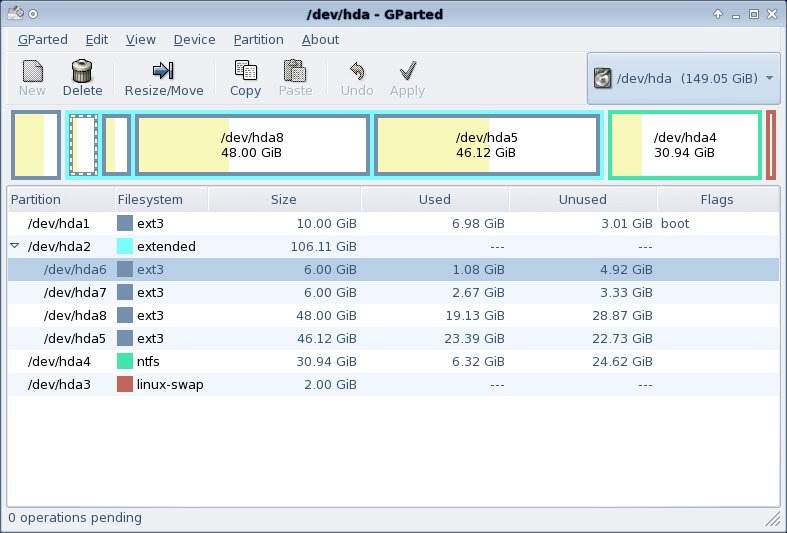787x533 pixels.
Task: Select the /dev/hda5 row in the table
Action: (393, 339)
